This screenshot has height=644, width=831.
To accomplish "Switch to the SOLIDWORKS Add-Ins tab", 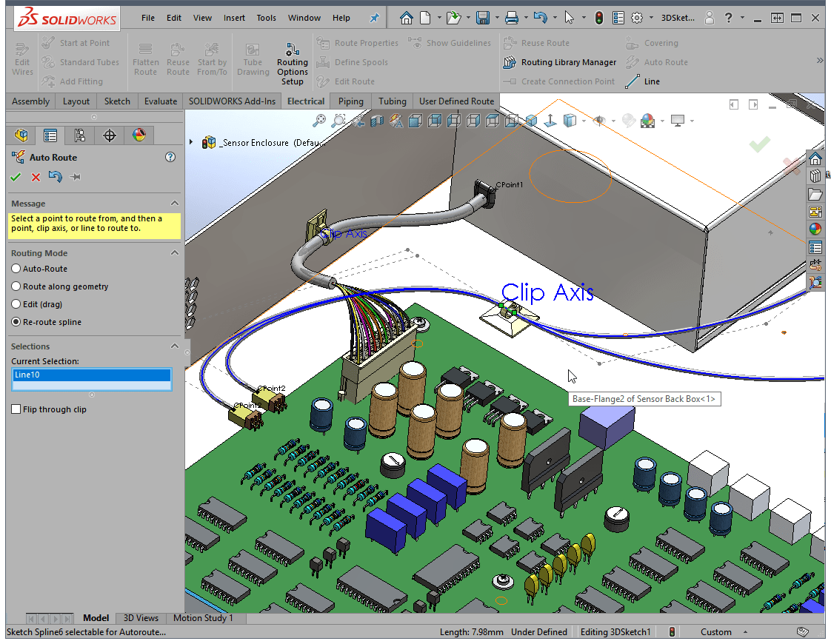I will click(232, 101).
